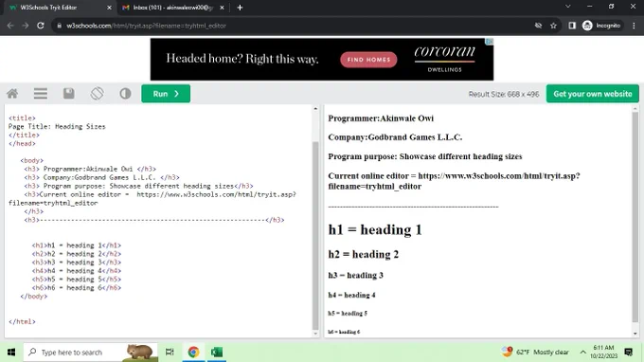Click Find Homes in the ad banner

tap(368, 60)
